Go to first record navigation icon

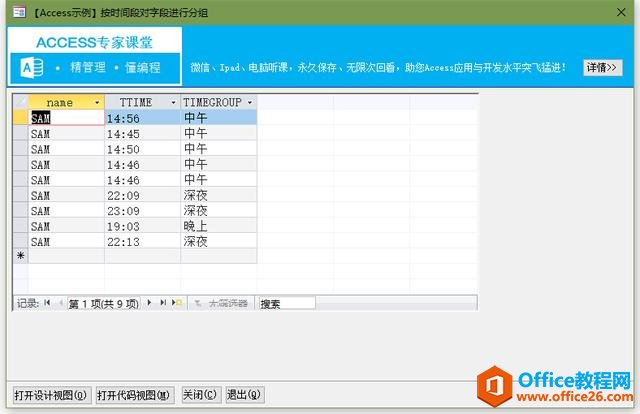point(47,303)
